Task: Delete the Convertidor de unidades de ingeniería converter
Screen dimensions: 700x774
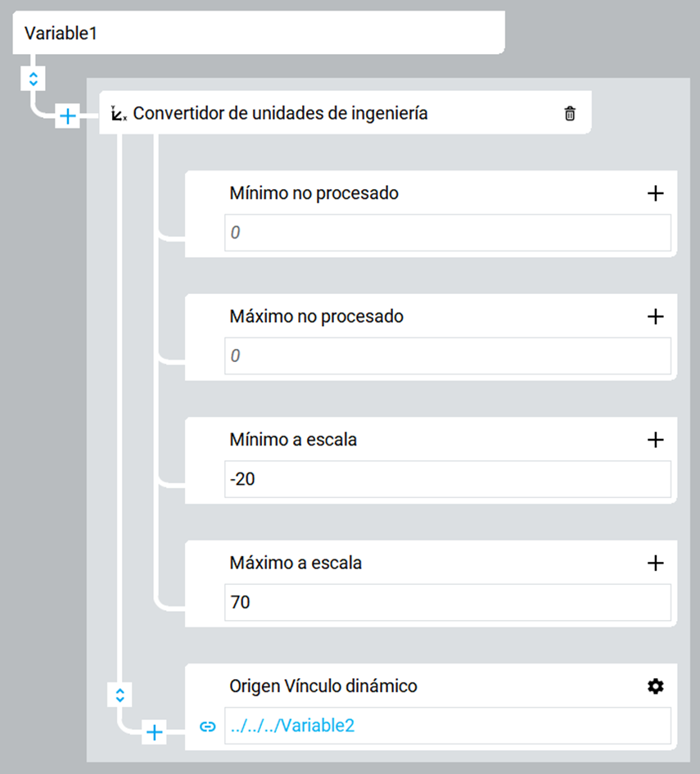Action: 570,114
